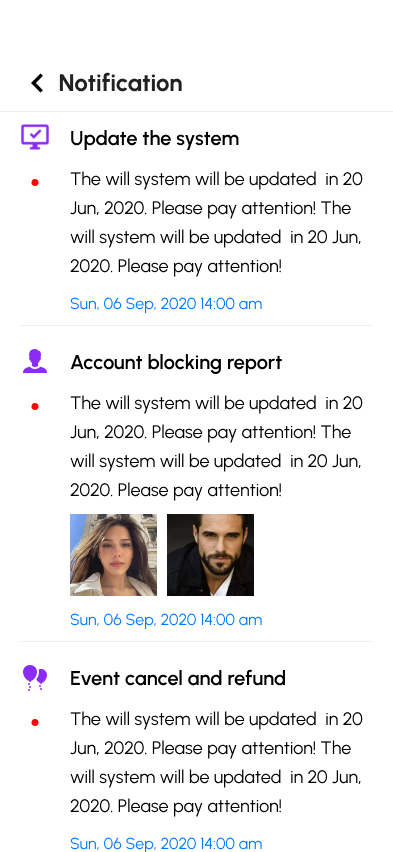Click the purple balloons event icon
Image resolution: width=393 pixels, height=852 pixels.
[x=35, y=678]
